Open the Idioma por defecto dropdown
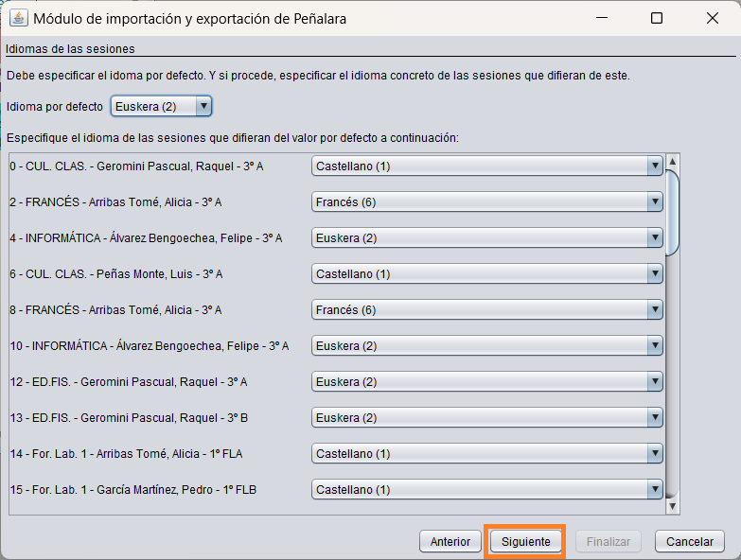The image size is (741, 560). tap(161, 106)
